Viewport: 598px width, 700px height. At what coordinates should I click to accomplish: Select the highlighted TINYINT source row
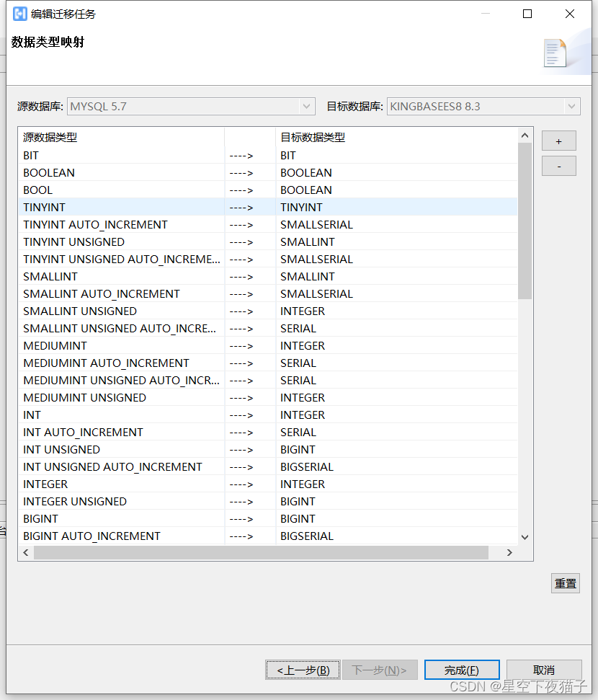[121, 208]
